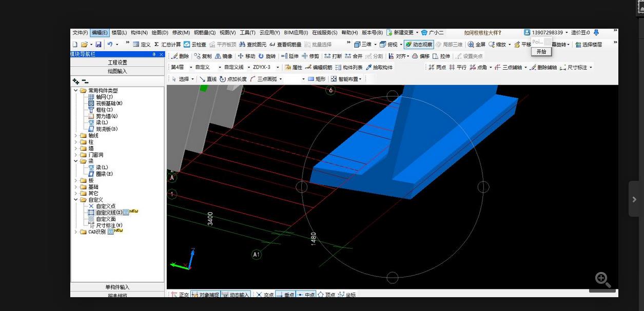Open 属性 properties panel
The image size is (644, 311).
294,67
